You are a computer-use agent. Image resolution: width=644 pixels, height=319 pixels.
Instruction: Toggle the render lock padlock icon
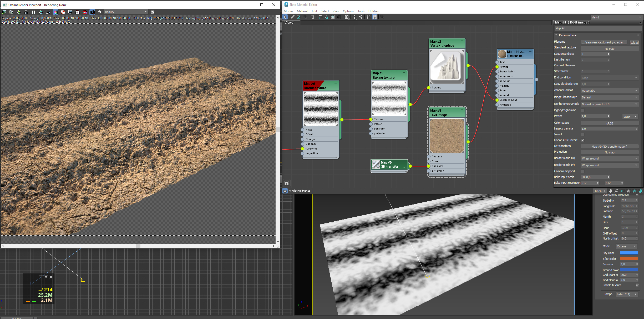tap(26, 12)
